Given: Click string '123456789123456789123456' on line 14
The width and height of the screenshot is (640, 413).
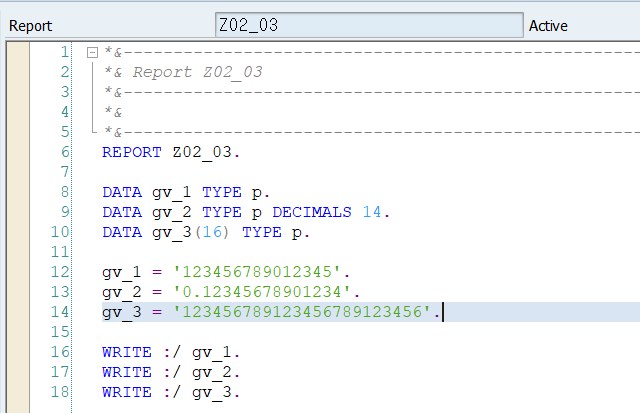Looking at the screenshot, I should 302,312.
